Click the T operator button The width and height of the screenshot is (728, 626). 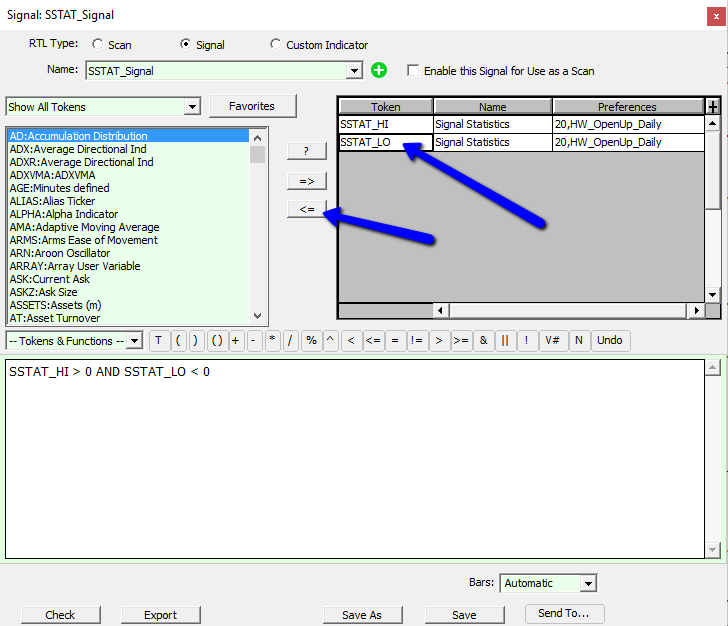point(158,340)
